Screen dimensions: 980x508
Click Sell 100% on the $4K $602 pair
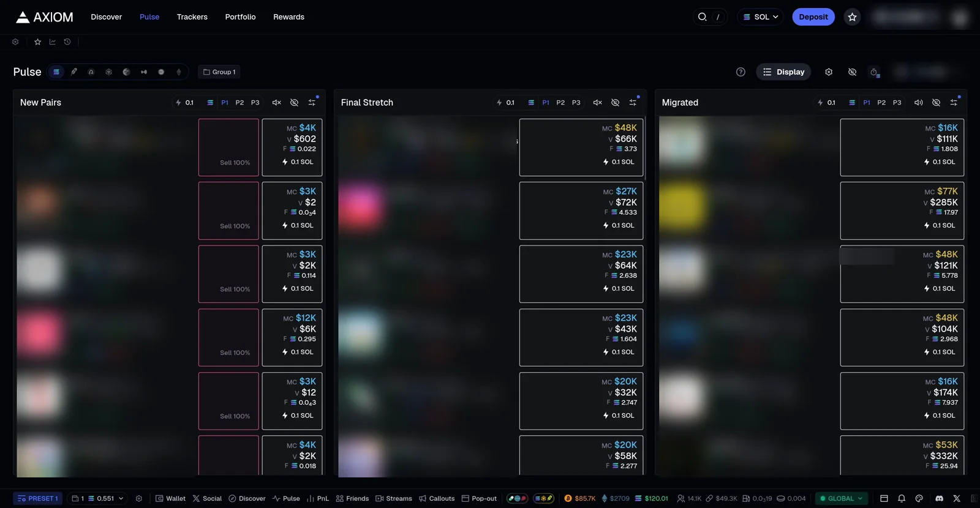[228, 148]
